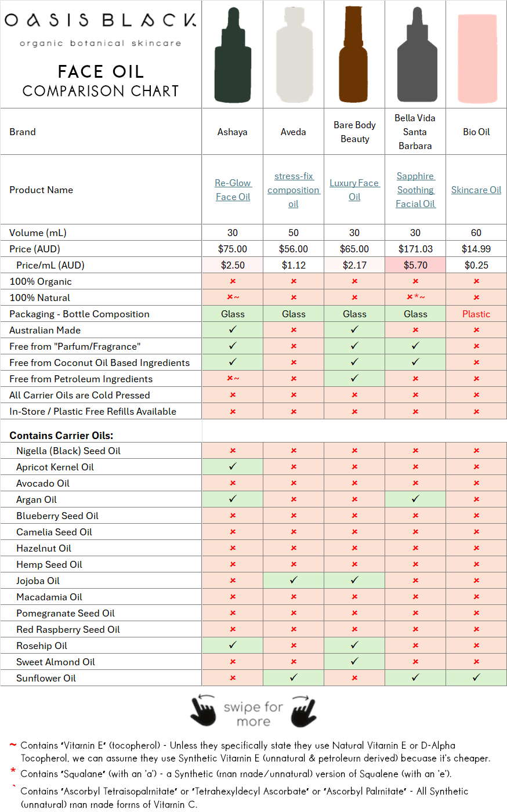Click the Face Oil Comparison Chart title
This screenshot has height=812, width=507.
point(101,81)
